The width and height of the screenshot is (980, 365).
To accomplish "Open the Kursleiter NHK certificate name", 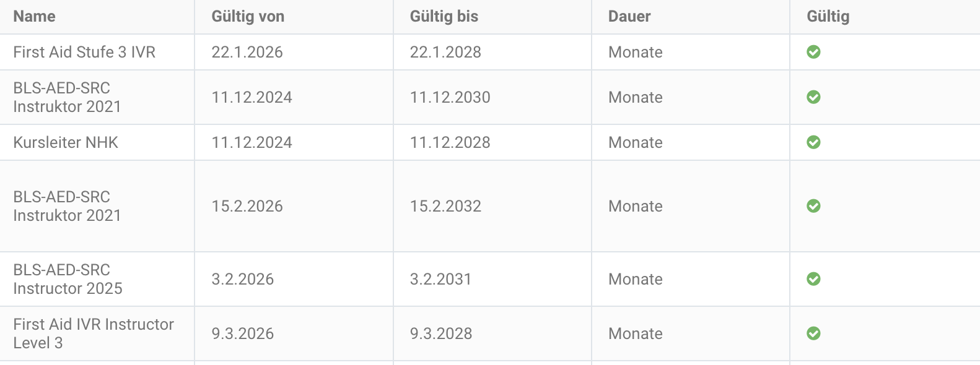I will (x=66, y=142).
